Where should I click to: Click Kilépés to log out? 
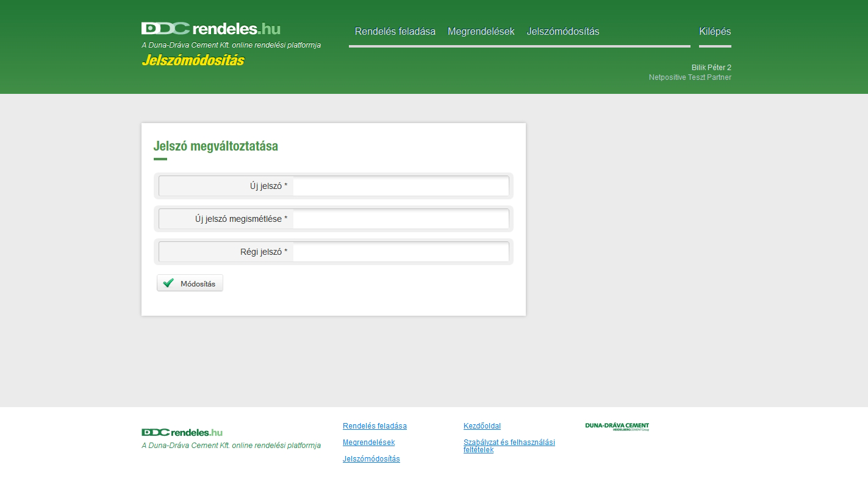tap(715, 32)
